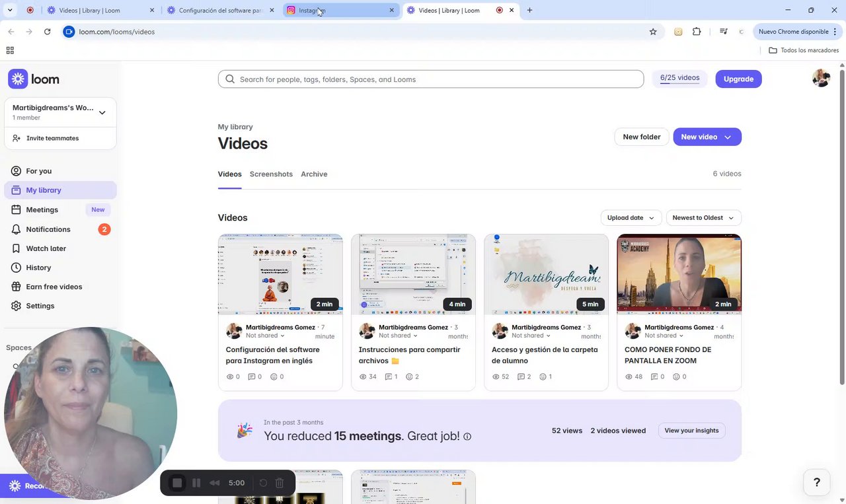Click the Loom logo in the sidebar
Screen dimensions: 846x504
coord(34,79)
